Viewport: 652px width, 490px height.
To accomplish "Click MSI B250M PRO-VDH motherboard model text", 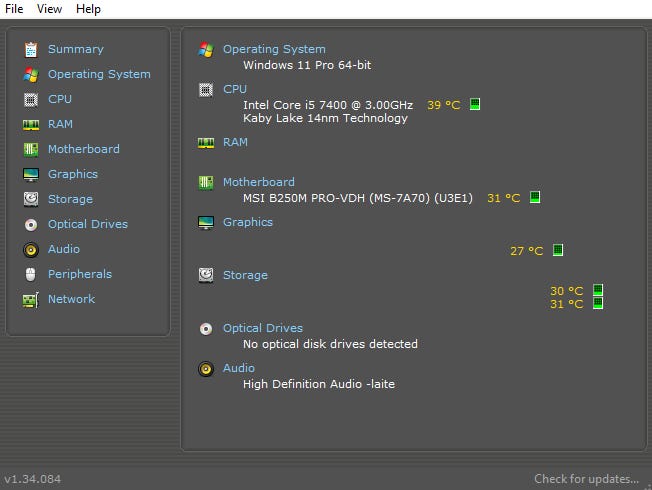I will [x=358, y=198].
